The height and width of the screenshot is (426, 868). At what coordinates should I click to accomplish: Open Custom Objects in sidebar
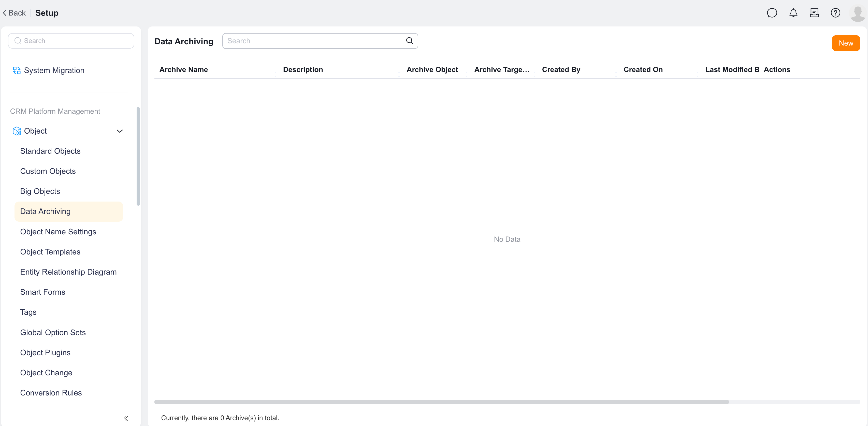(48, 171)
